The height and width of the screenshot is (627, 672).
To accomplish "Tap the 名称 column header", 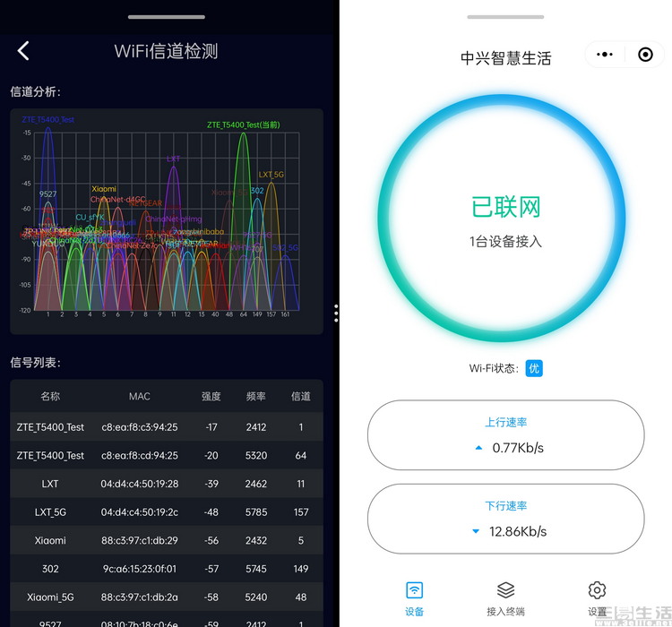I will 50,396.
